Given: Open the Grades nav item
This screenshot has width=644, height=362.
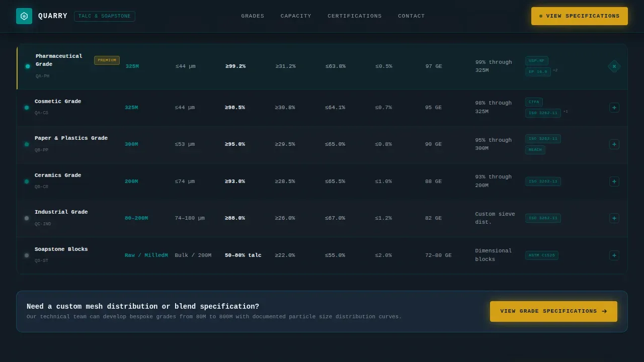Looking at the screenshot, I should tap(253, 16).
